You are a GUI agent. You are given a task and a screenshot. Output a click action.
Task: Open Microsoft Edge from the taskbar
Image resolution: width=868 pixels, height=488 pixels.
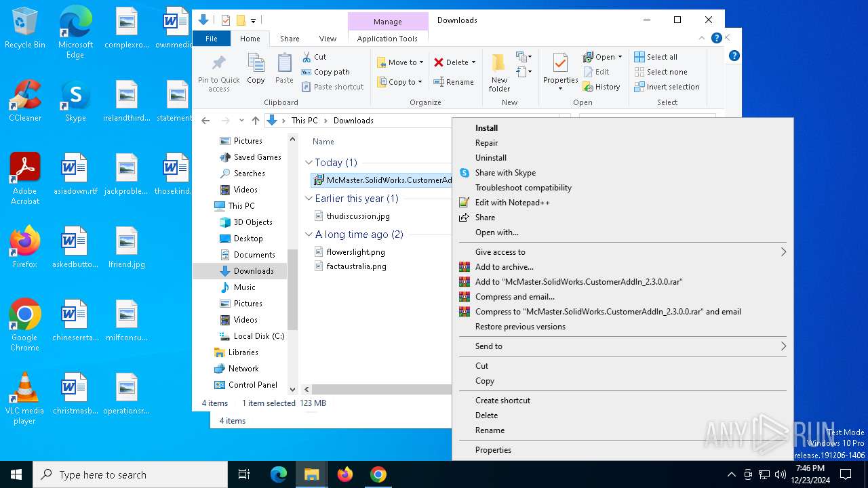279,474
